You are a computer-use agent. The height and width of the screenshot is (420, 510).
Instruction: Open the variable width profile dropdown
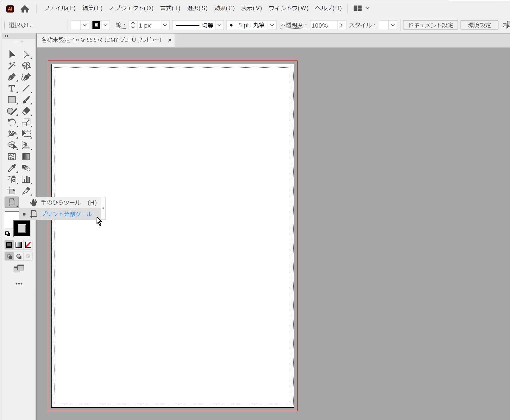(x=219, y=25)
